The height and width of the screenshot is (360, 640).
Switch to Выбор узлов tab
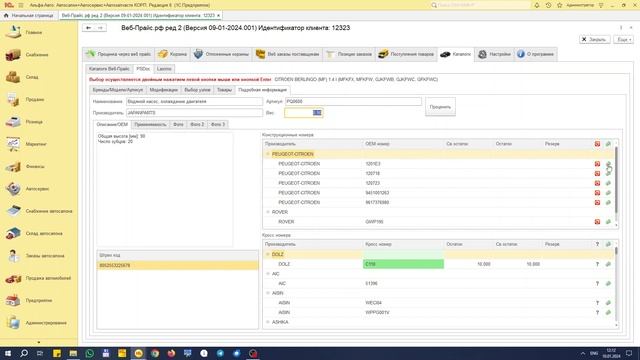pyautogui.click(x=198, y=90)
